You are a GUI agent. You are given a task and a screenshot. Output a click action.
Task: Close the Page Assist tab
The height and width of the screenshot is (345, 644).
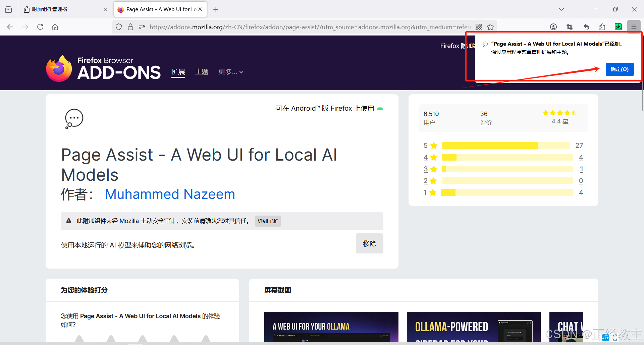(x=200, y=9)
